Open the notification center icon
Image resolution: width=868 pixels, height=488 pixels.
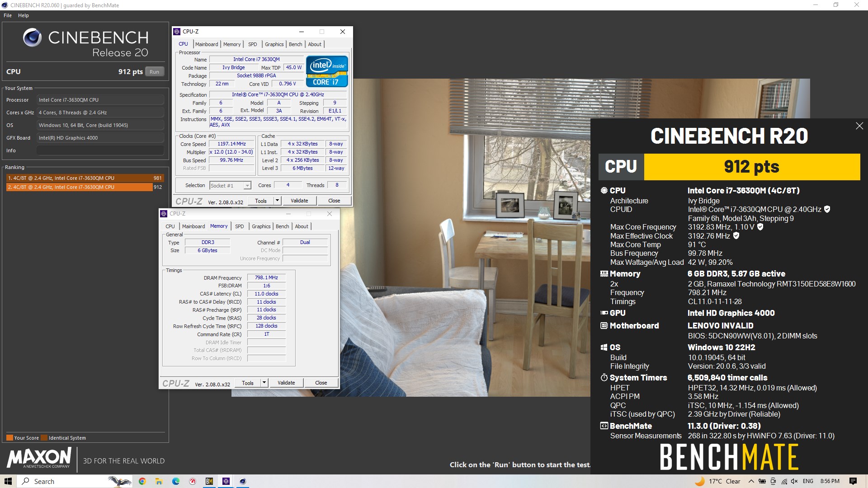point(853,481)
